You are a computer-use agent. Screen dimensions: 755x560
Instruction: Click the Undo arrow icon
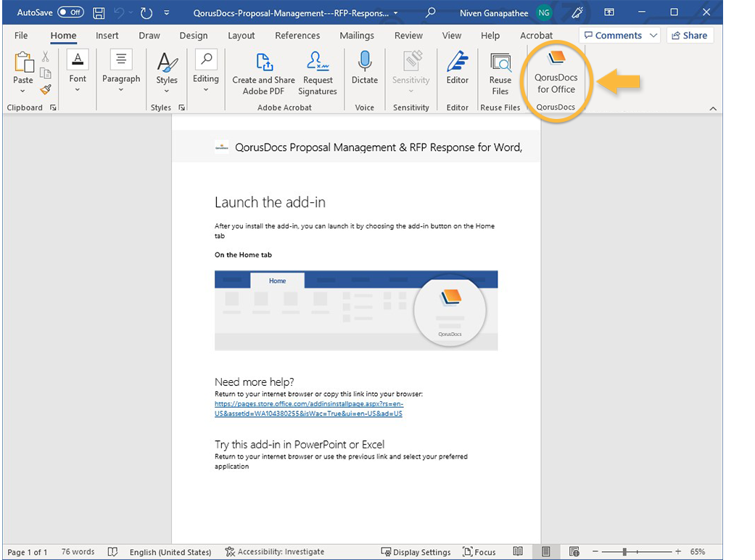click(x=118, y=13)
